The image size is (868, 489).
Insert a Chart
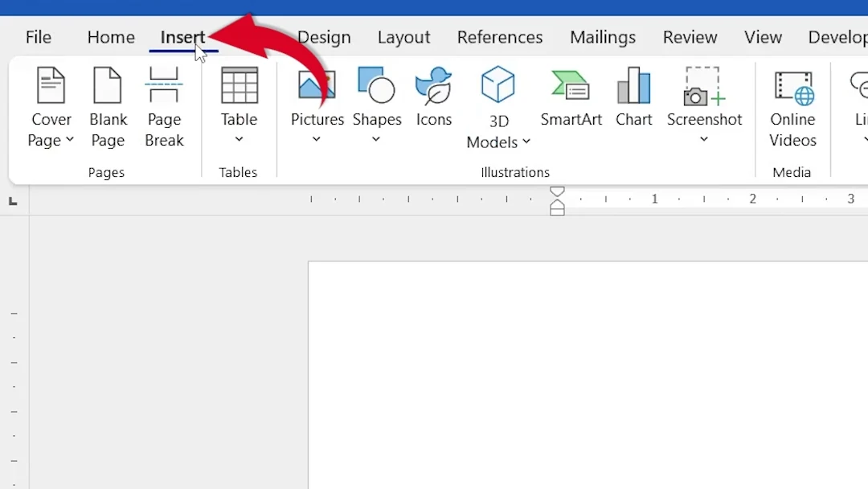[x=634, y=97]
